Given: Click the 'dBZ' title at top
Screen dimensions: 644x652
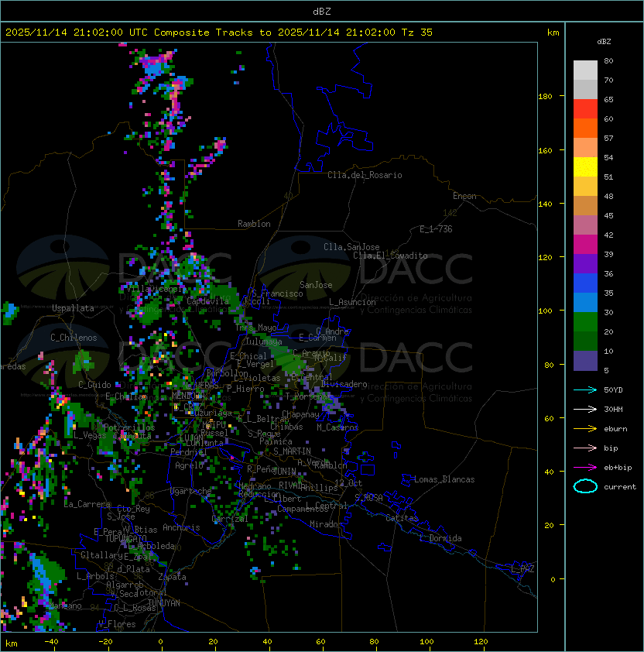Looking at the screenshot, I should click(x=322, y=11).
